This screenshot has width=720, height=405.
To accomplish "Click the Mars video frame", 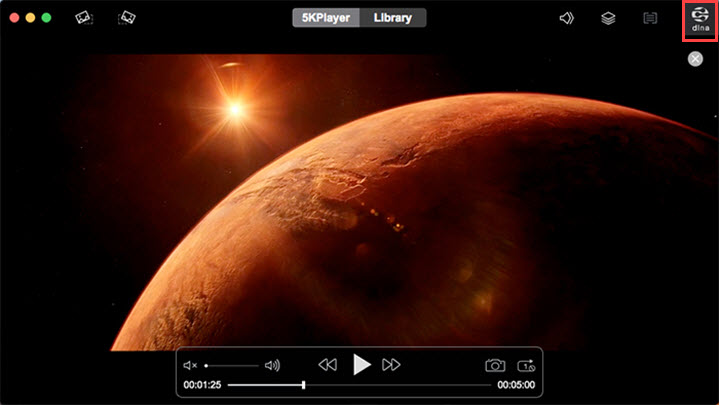I will 360,202.
